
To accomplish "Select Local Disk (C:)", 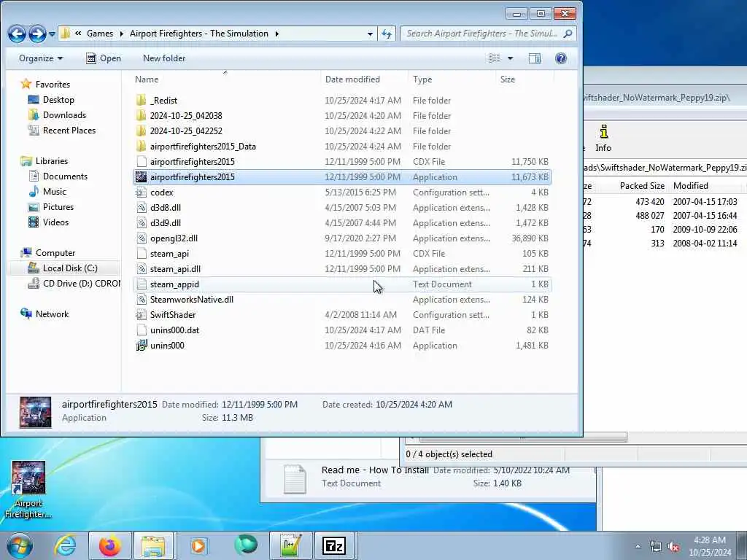I will click(70, 268).
